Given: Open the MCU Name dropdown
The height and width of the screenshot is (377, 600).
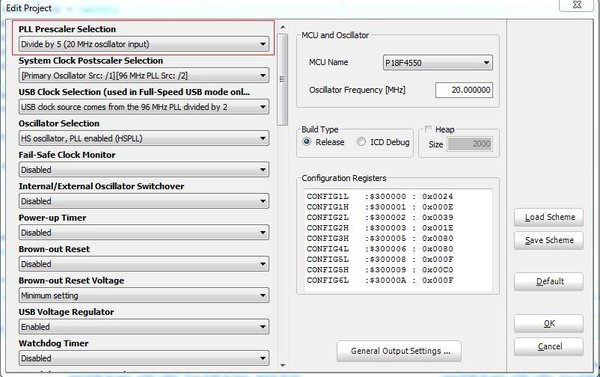Looking at the screenshot, I should coord(438,63).
